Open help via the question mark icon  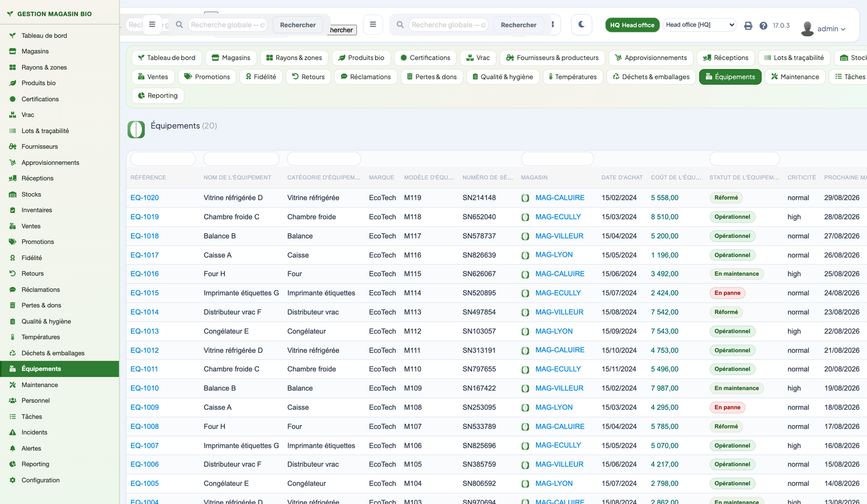click(763, 26)
